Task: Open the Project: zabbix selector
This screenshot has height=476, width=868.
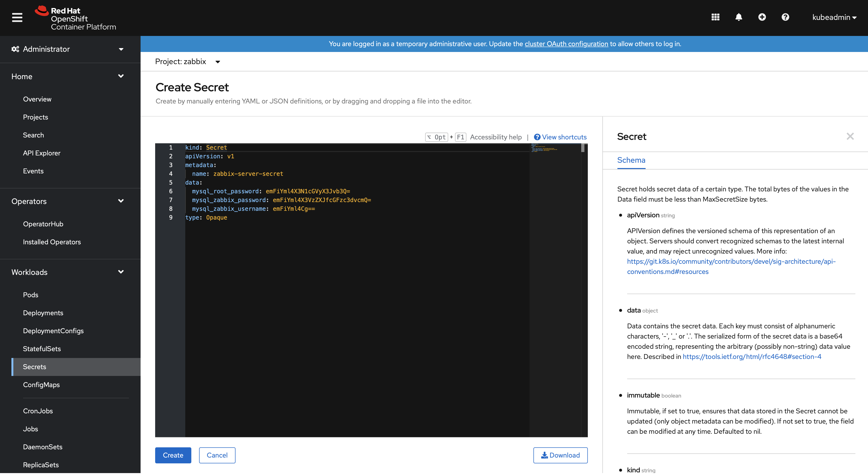Action: point(188,62)
